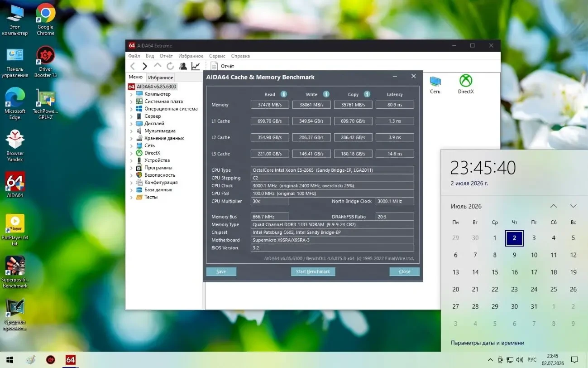Click the L3 Cache latency 14.6 ns

(x=395, y=154)
